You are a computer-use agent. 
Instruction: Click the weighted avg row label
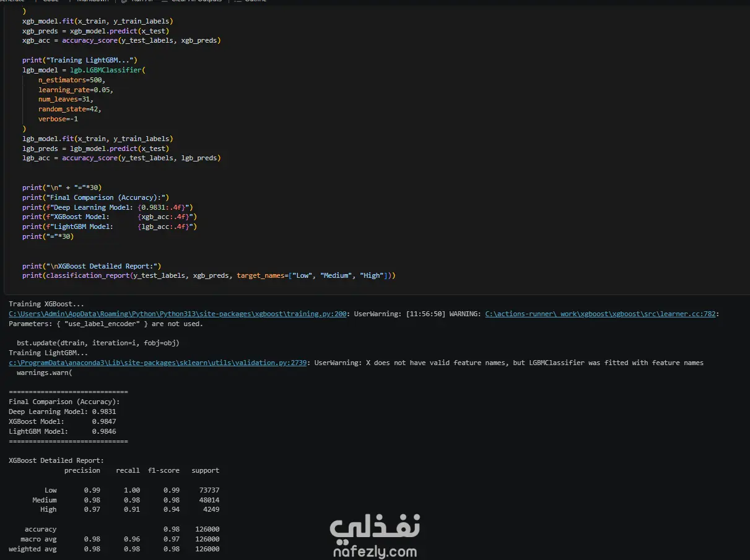33,549
